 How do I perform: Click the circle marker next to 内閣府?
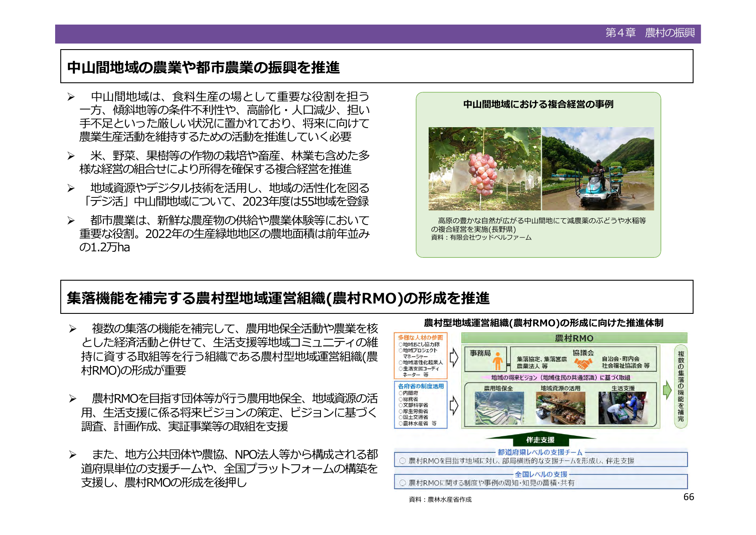(400, 393)
